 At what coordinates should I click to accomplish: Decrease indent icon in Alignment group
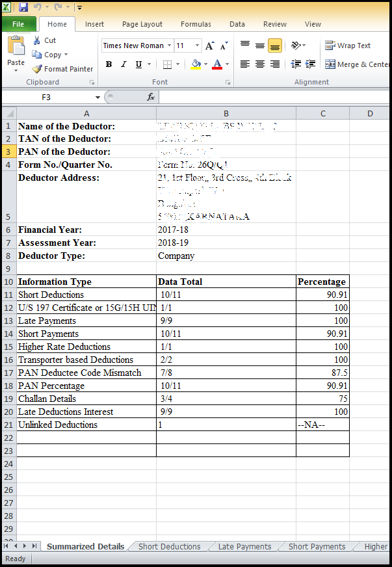296,64
